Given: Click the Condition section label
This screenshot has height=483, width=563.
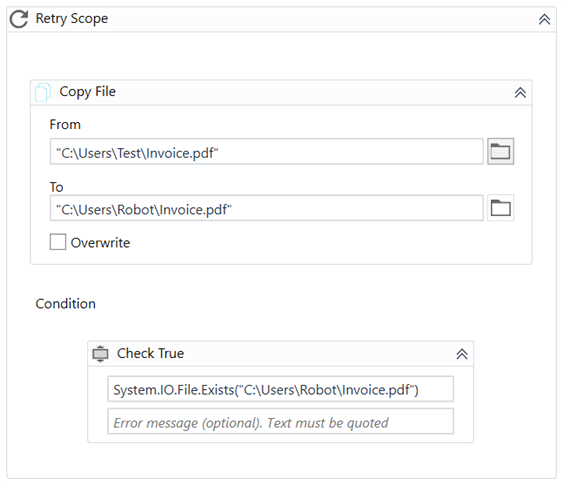Looking at the screenshot, I should pyautogui.click(x=66, y=304).
